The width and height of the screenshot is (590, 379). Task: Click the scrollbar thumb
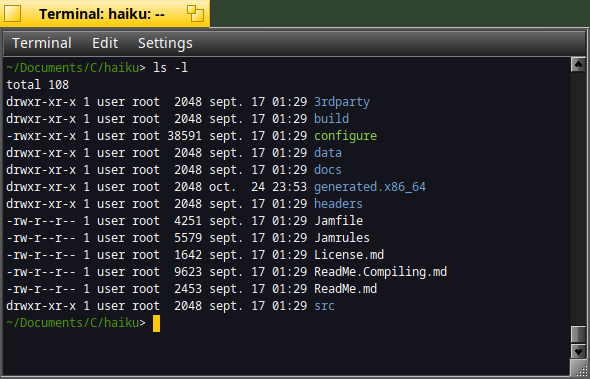tap(578, 334)
